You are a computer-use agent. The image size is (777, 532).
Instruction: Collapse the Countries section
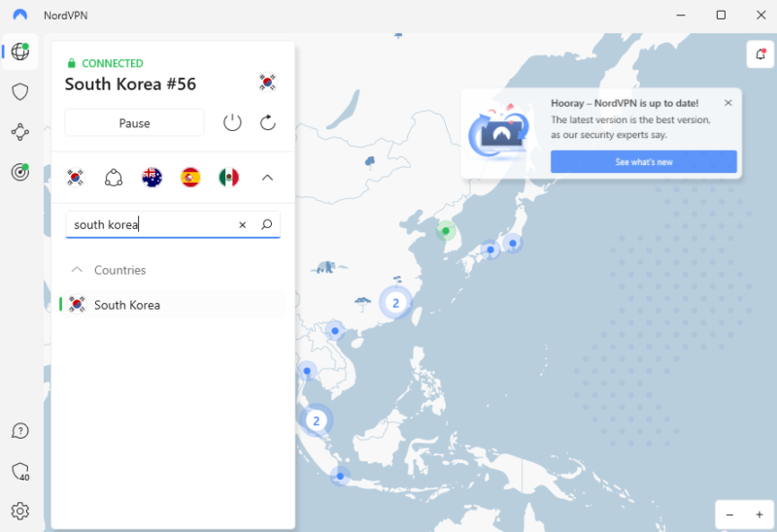click(77, 270)
